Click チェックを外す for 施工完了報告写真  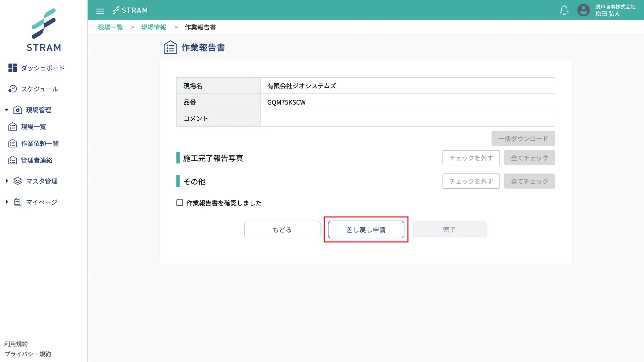[471, 158]
